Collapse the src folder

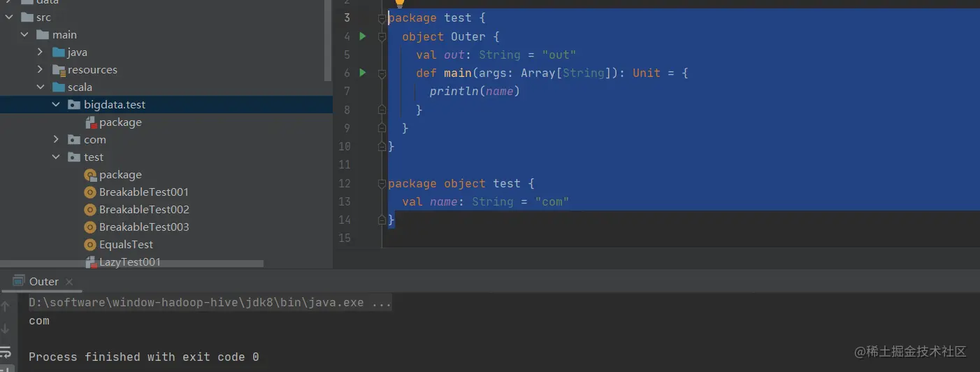click(9, 17)
